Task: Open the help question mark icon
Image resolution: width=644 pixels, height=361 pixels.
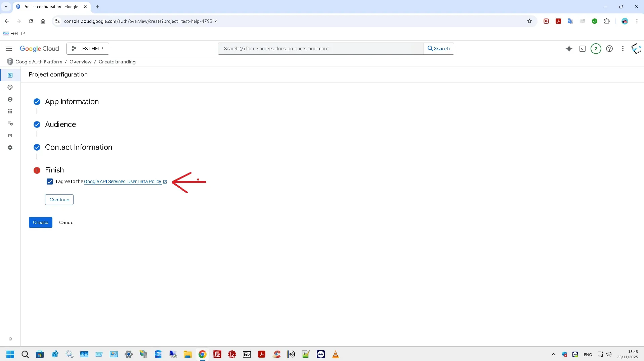Action: (x=609, y=49)
